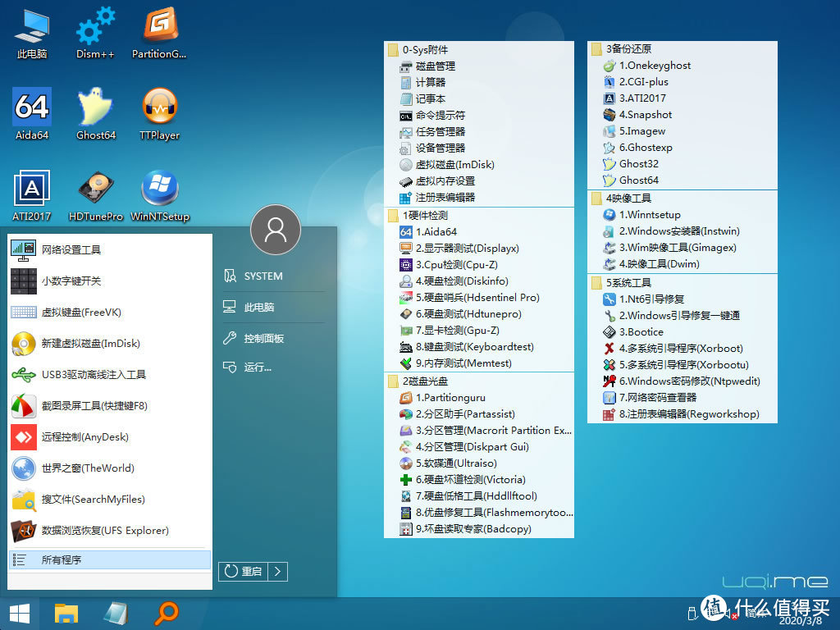Image resolution: width=840 pixels, height=630 pixels.
Task: Open the TTPlayer desktop shortcut
Action: point(159,113)
